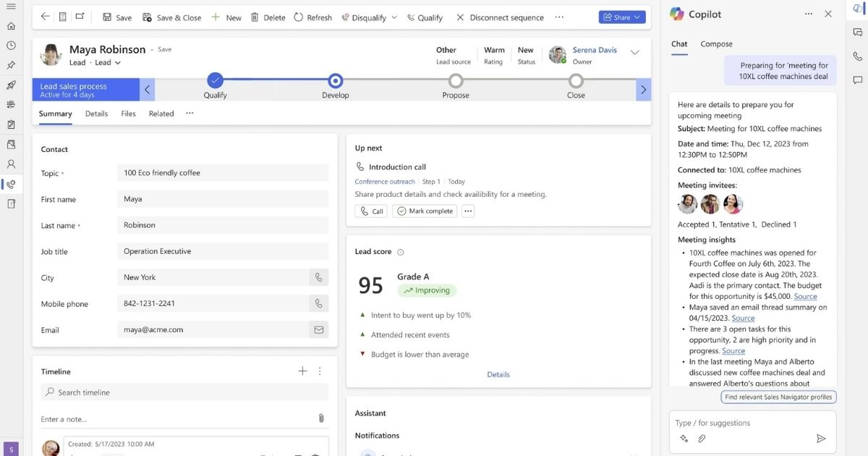
Task: Open the rocket accelerator icon in sidebar
Action: 11,85
